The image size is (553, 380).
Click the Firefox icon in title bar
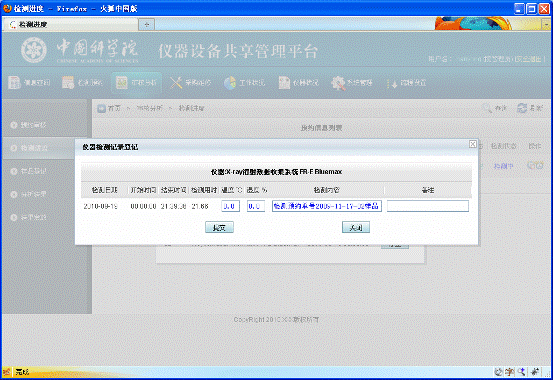point(7,8)
